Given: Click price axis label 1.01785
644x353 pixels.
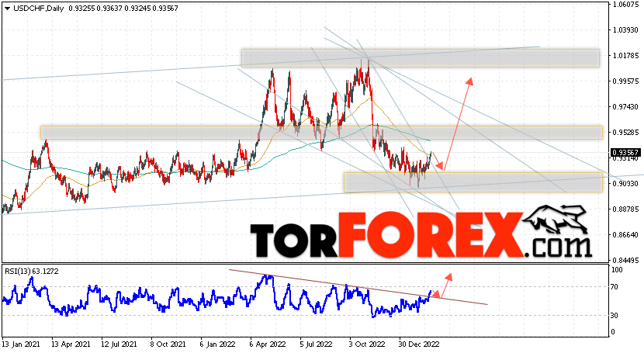Looking at the screenshot, I should 626,55.
